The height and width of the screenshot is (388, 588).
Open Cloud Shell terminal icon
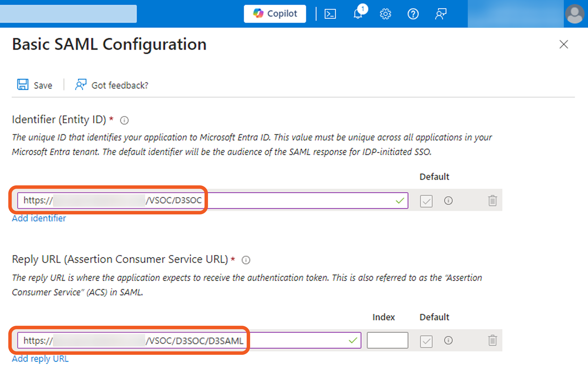tap(330, 14)
